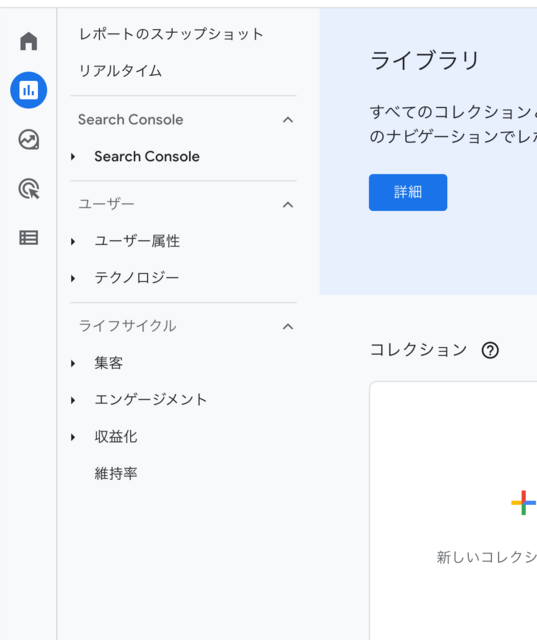Expand the ユーザー属性 arrow
The width and height of the screenshot is (537, 640).
(x=73, y=242)
